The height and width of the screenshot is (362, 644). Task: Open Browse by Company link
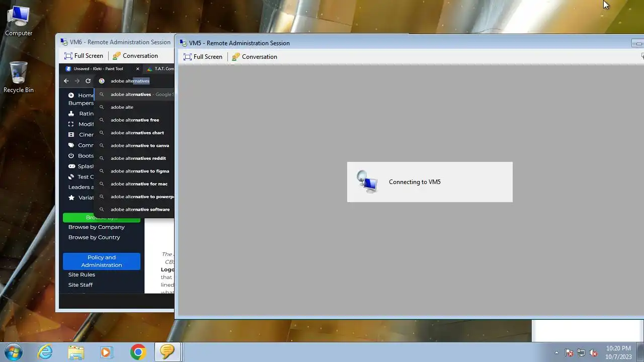[97, 227]
